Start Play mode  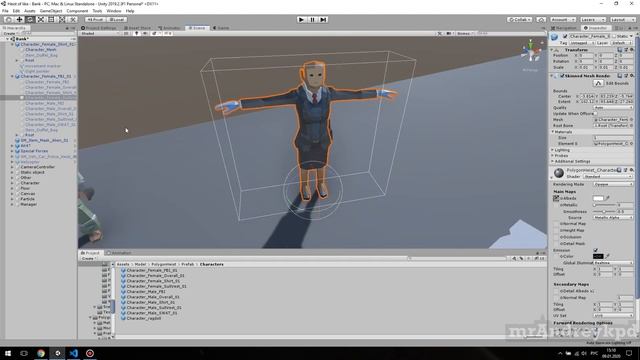point(301,20)
